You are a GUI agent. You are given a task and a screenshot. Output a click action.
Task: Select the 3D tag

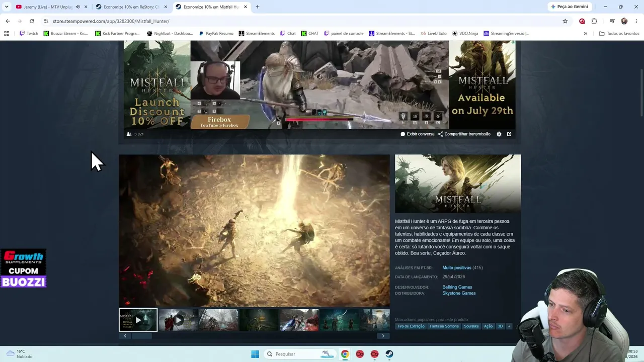click(x=500, y=326)
